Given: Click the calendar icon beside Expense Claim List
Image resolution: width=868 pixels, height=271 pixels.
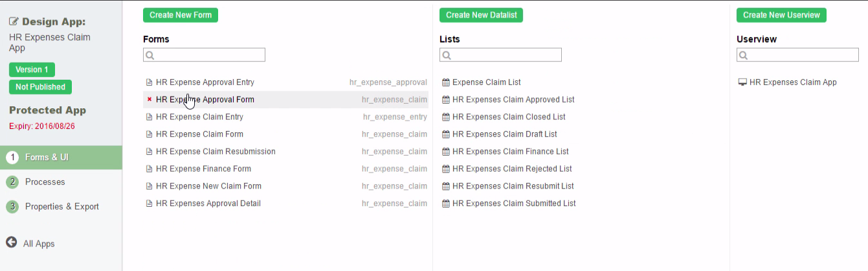Looking at the screenshot, I should (x=445, y=82).
